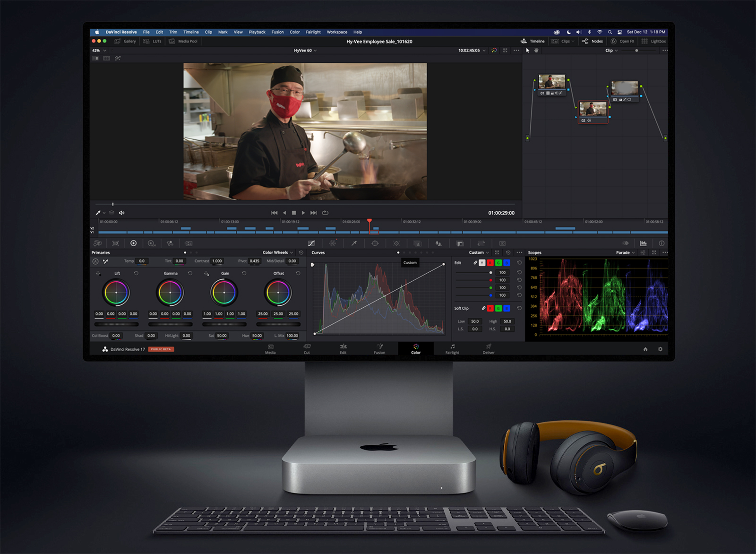Select the hand pan tool in node editor
This screenshot has height=554, width=756.
(536, 50)
